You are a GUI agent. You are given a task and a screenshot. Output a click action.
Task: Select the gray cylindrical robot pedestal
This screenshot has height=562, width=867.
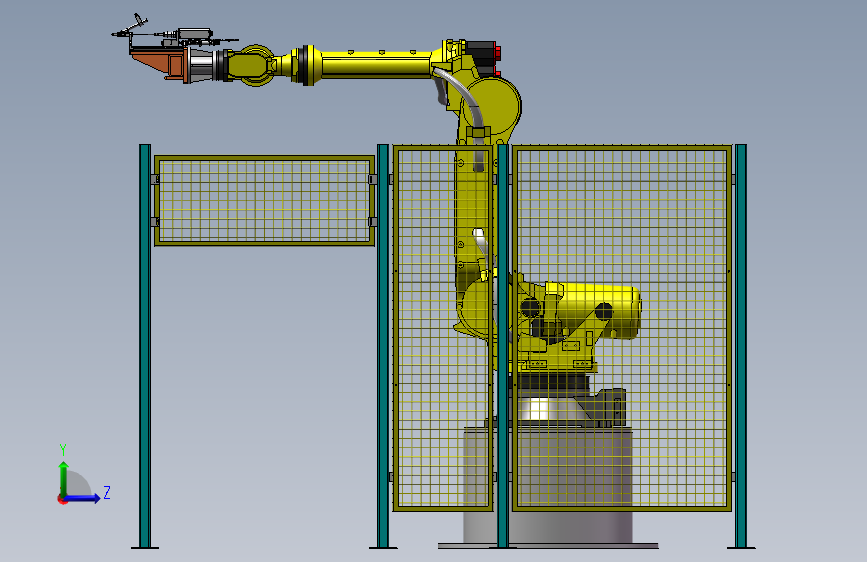pos(547,484)
